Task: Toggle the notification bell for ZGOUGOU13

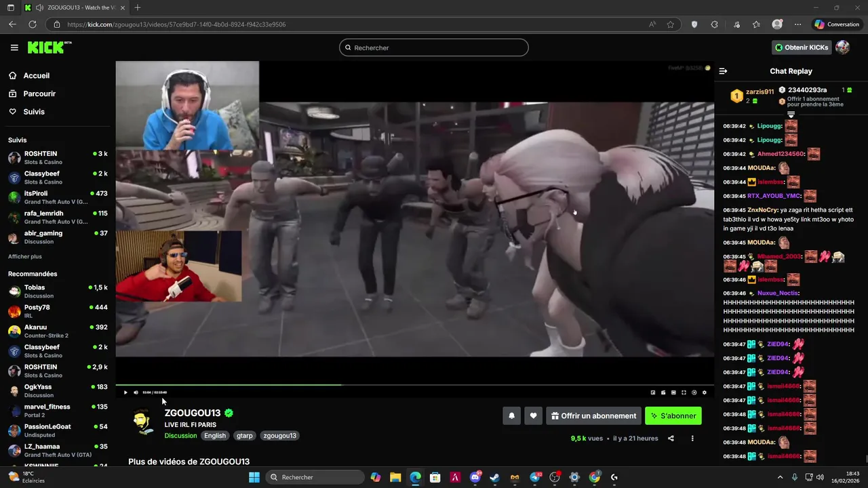Action: coord(512,416)
